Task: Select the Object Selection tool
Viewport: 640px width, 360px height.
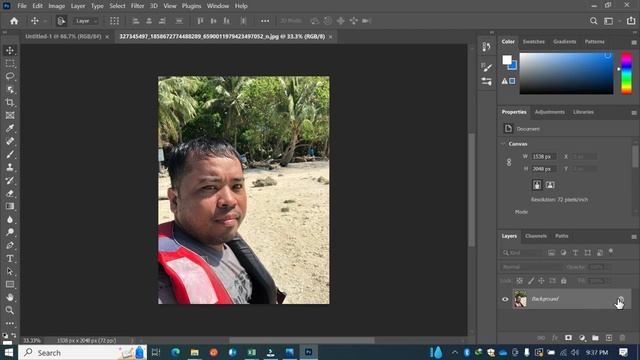Action: tap(10, 89)
